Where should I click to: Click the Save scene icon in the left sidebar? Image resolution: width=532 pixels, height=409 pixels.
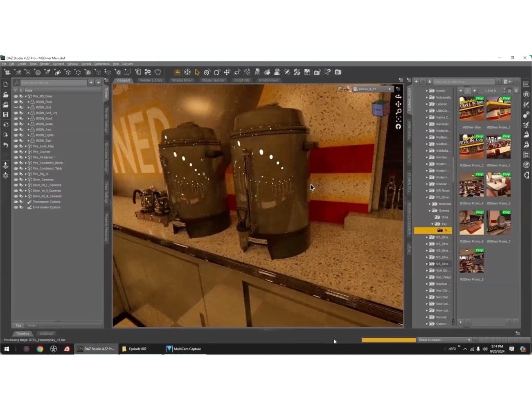(6, 115)
